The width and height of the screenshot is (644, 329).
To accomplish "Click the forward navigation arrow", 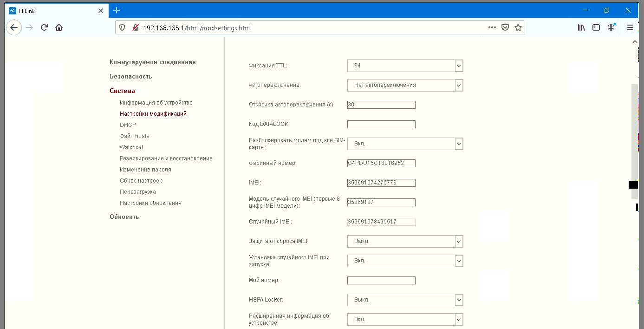I will 29,27.
